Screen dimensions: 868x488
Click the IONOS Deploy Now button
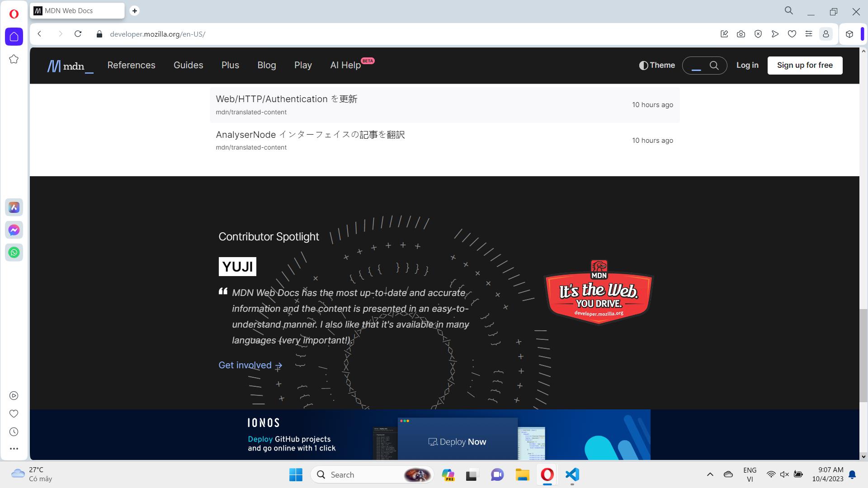[x=457, y=441]
